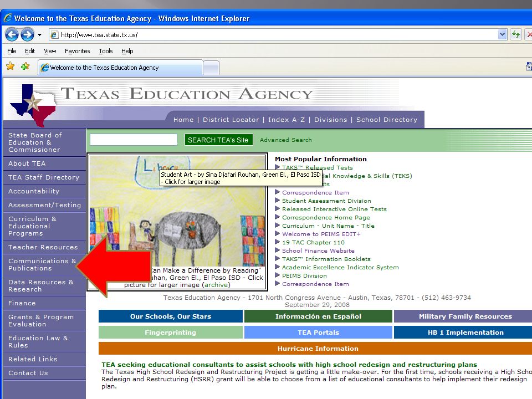Click the TEA site search text box
532x399 pixels.
[134, 140]
